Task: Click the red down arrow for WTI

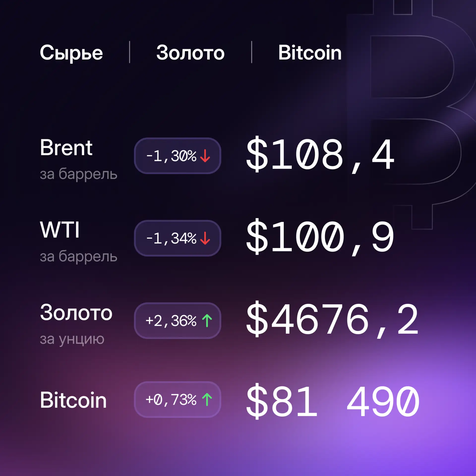Action: point(205,238)
